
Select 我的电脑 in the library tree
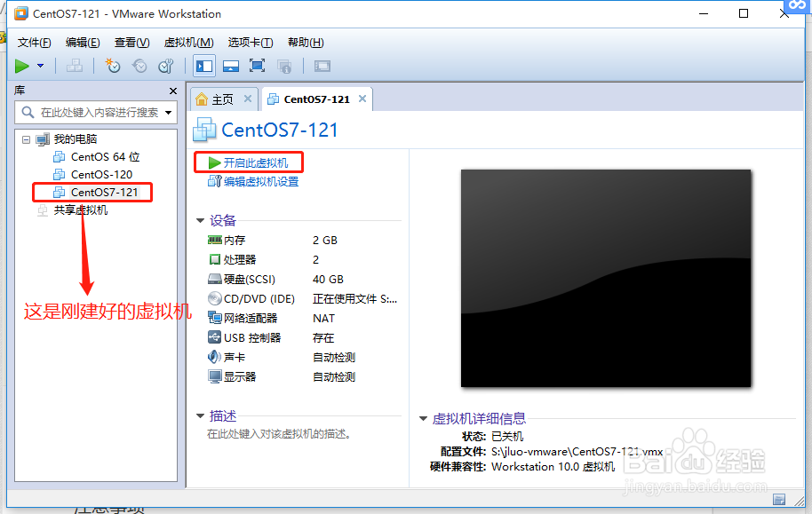pyautogui.click(x=76, y=139)
